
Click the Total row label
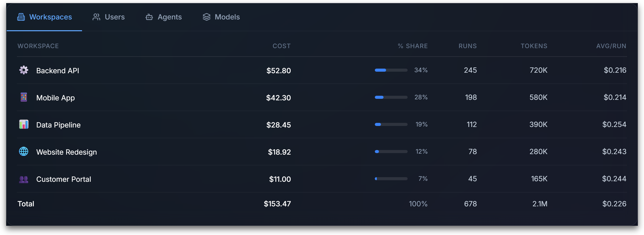[26, 204]
